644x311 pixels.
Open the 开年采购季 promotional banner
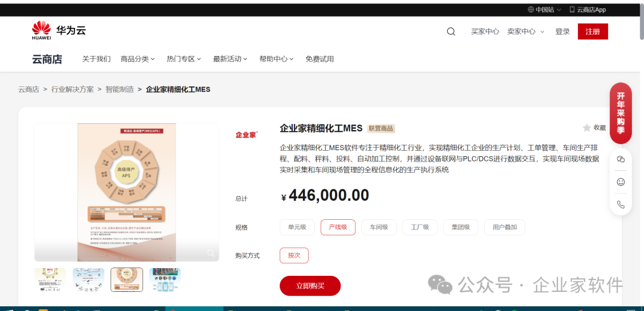621,113
